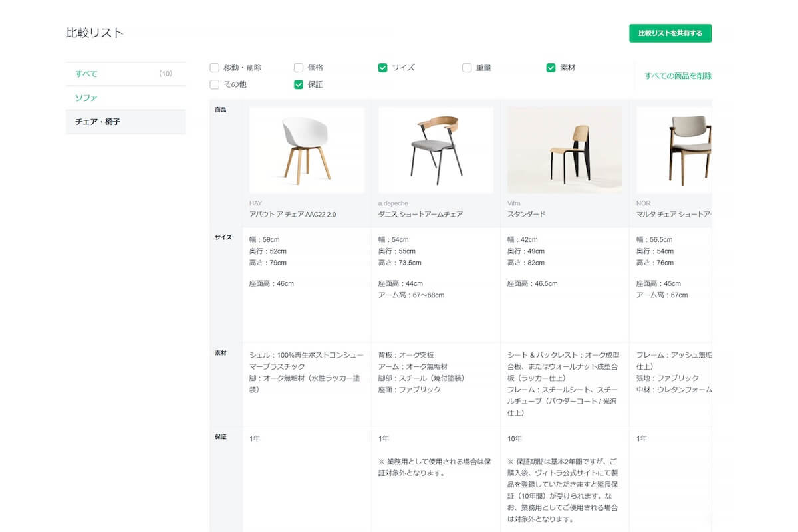Select the すべて category tab

[86, 74]
